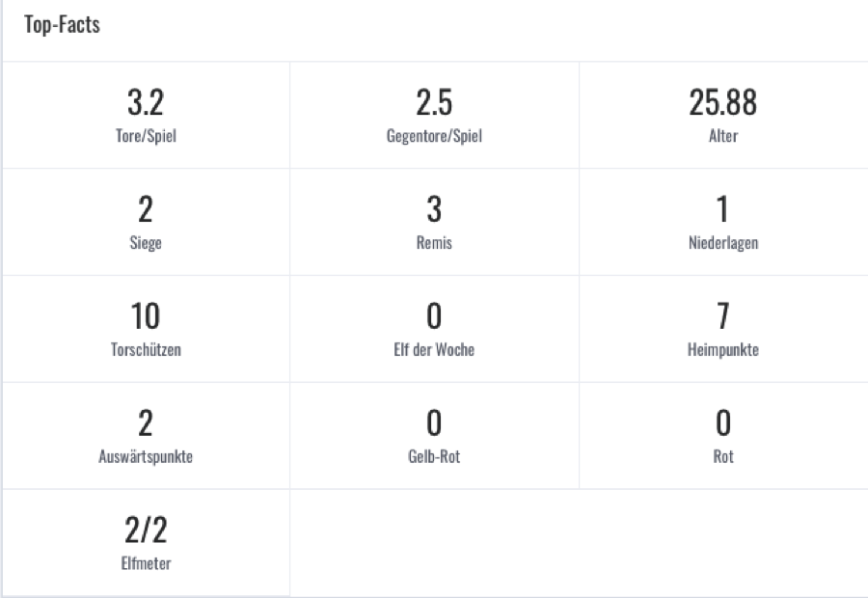Click the 2.5 goals conceded value
The width and height of the screenshot is (868, 598).
click(434, 102)
